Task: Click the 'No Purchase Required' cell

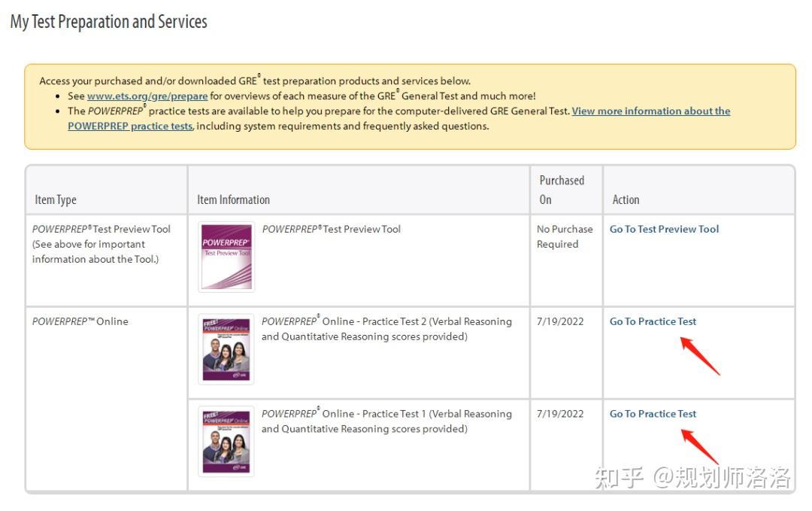Action: pyautogui.click(x=564, y=236)
